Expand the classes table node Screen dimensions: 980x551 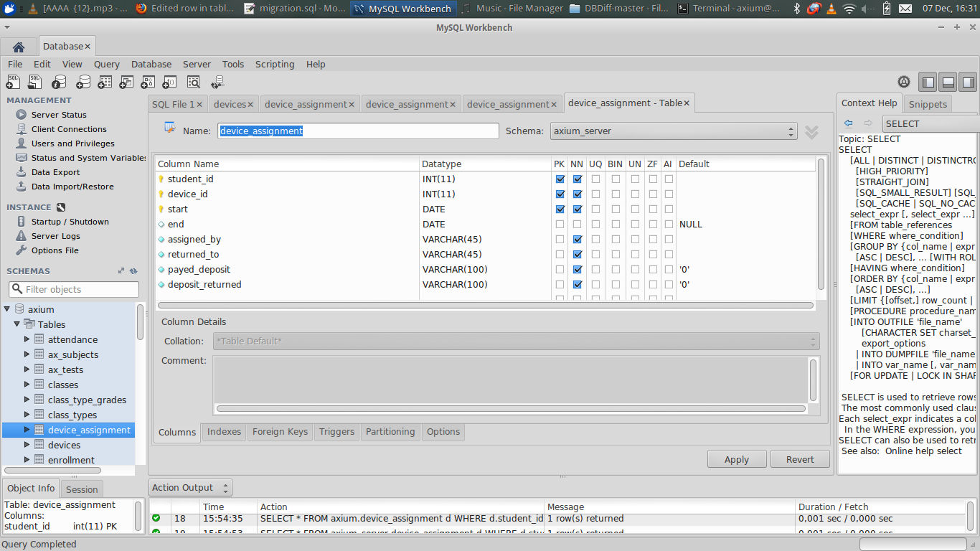tap(27, 385)
